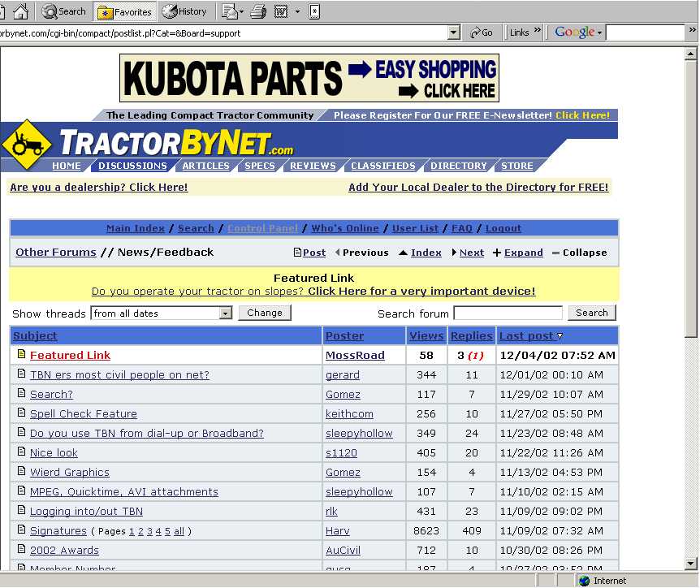Click the Internet zone status icon
This screenshot has width=700, height=588.
click(x=585, y=581)
